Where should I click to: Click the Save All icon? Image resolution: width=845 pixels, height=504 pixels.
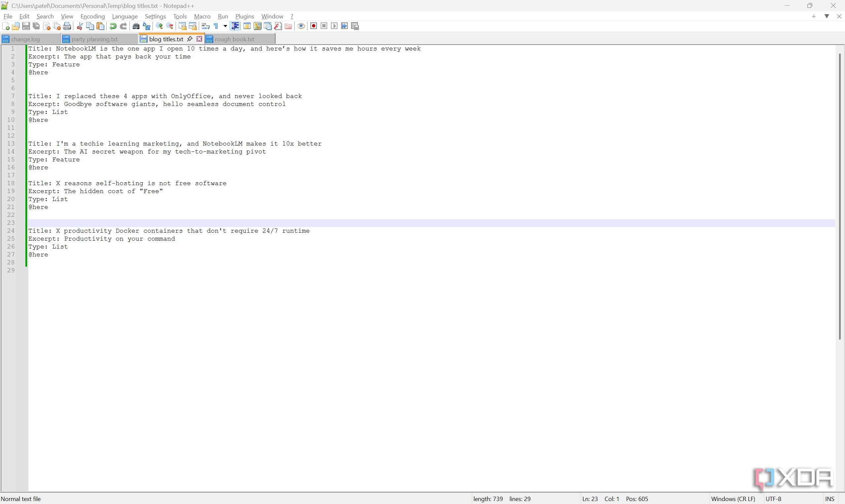pos(36,26)
